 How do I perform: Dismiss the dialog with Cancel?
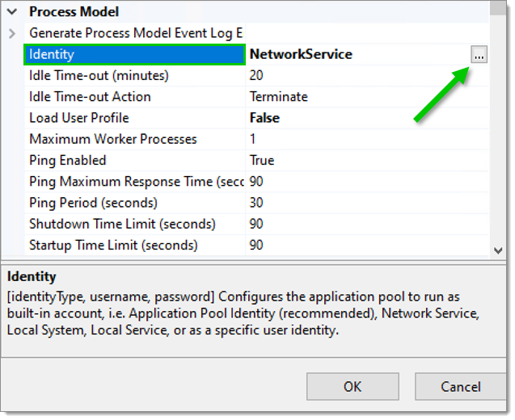[461, 387]
